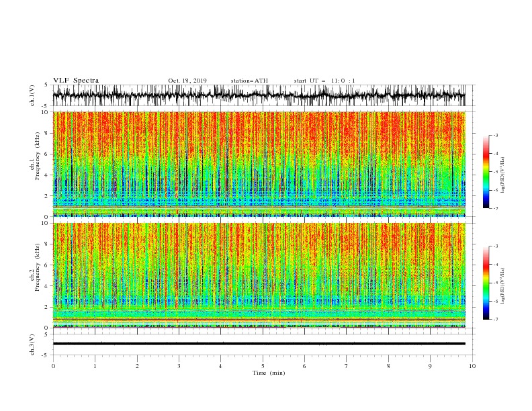Click the "-5" tick on ch.1(V) axis

tap(46, 106)
